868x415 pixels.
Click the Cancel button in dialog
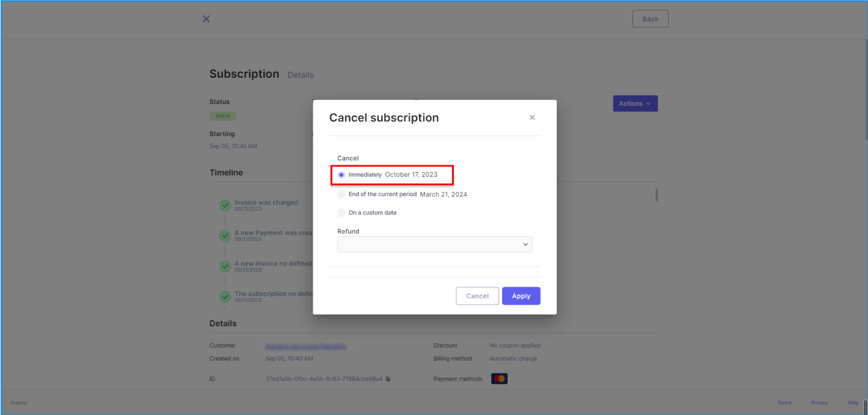pos(477,296)
